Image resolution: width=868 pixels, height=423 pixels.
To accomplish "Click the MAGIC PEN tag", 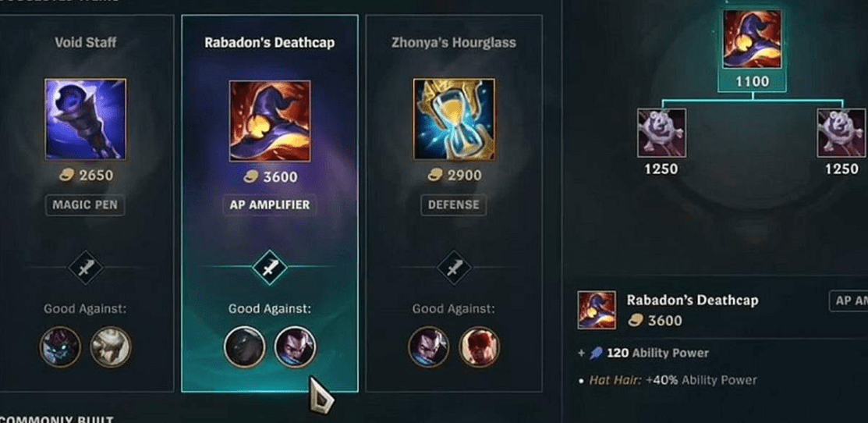I will coord(85,204).
